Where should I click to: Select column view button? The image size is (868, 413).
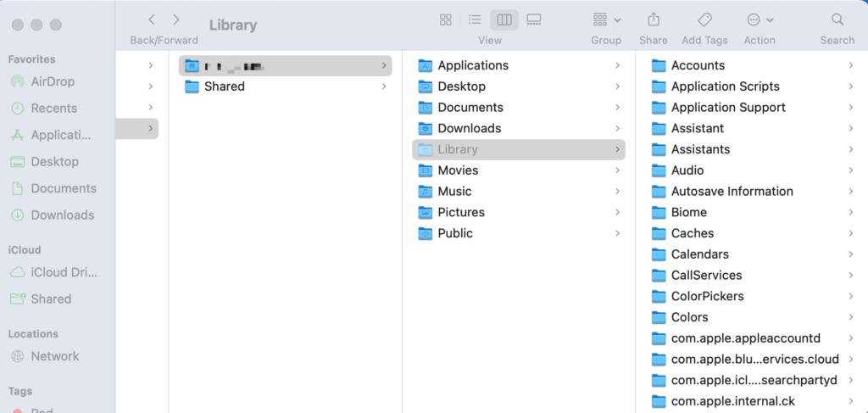tap(504, 20)
